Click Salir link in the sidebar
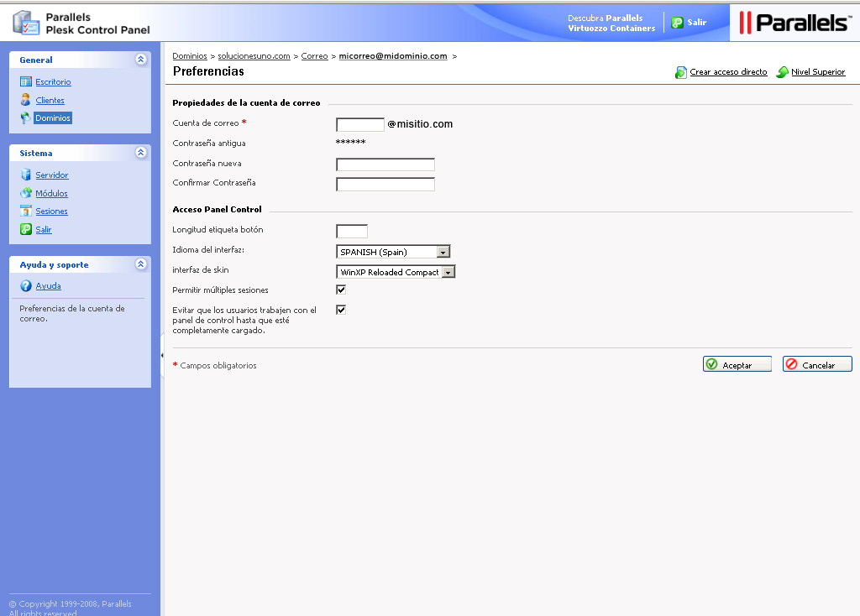860x616 pixels. pos(44,230)
